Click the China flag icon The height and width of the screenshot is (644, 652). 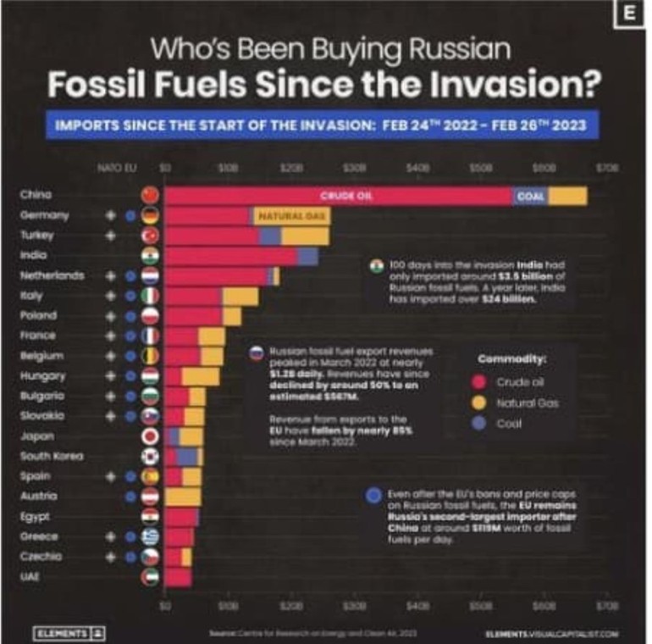pyautogui.click(x=150, y=195)
